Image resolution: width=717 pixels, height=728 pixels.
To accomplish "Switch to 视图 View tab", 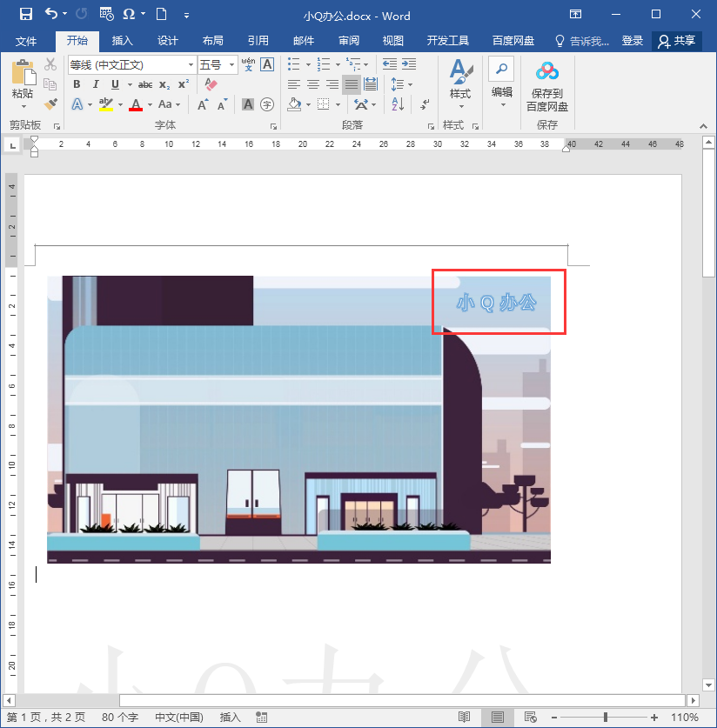I will [x=393, y=41].
